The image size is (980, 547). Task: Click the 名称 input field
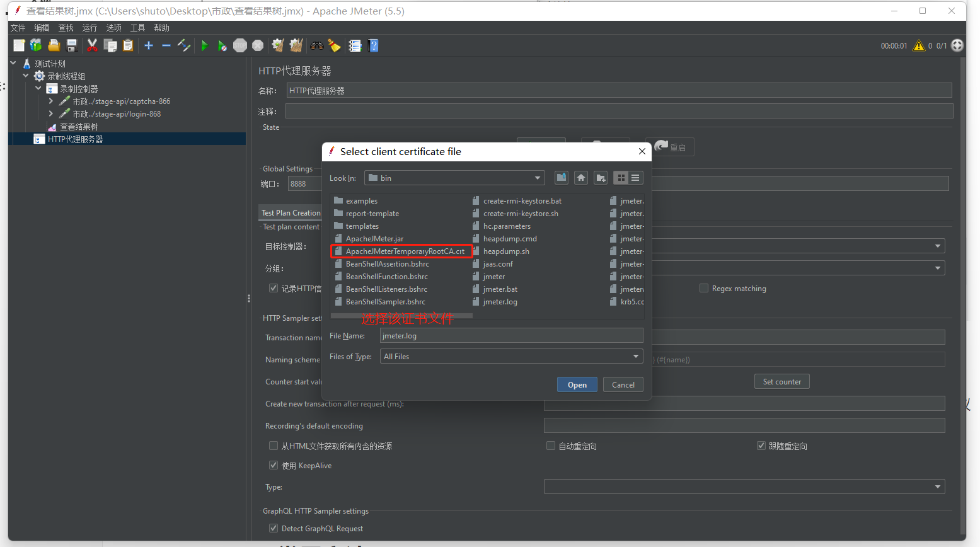click(619, 90)
